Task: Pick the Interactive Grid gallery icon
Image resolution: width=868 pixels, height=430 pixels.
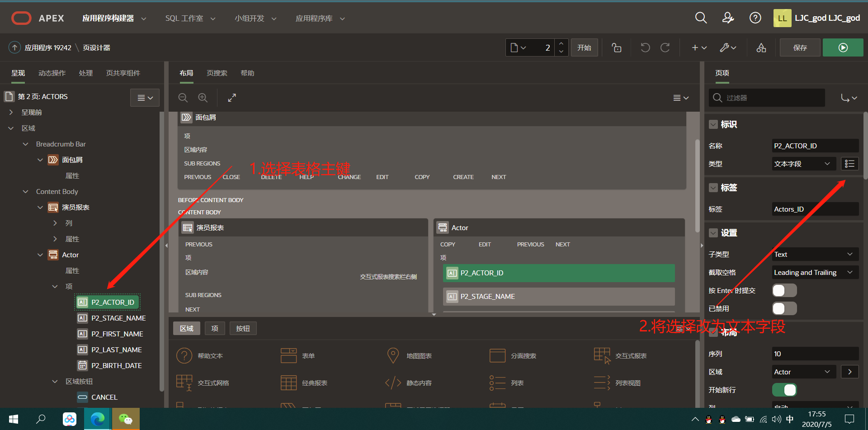Action: click(184, 383)
